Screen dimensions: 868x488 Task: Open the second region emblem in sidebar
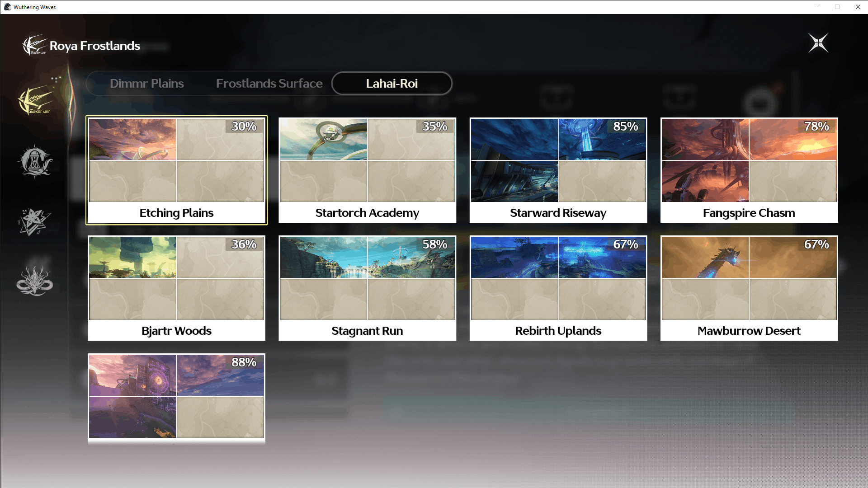[35, 161]
